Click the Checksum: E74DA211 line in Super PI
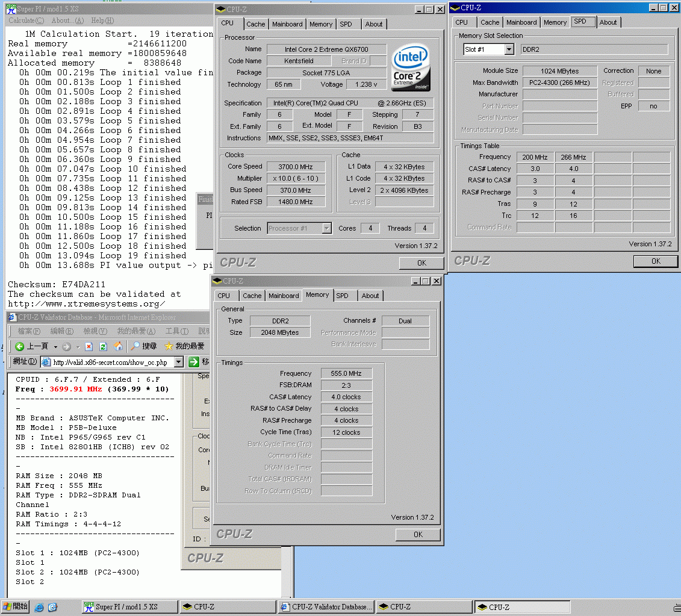The width and height of the screenshot is (681, 616). (57, 285)
